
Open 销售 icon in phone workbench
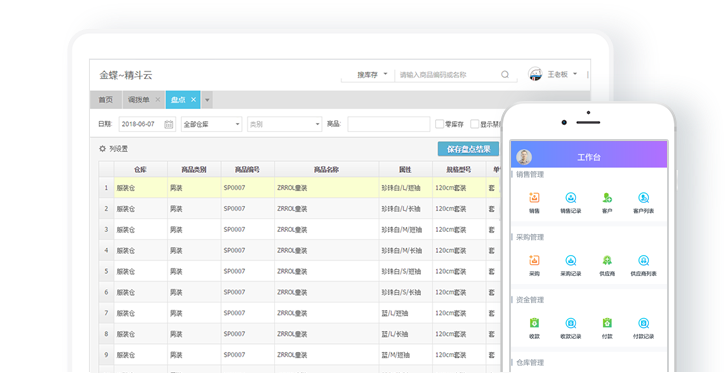click(534, 198)
